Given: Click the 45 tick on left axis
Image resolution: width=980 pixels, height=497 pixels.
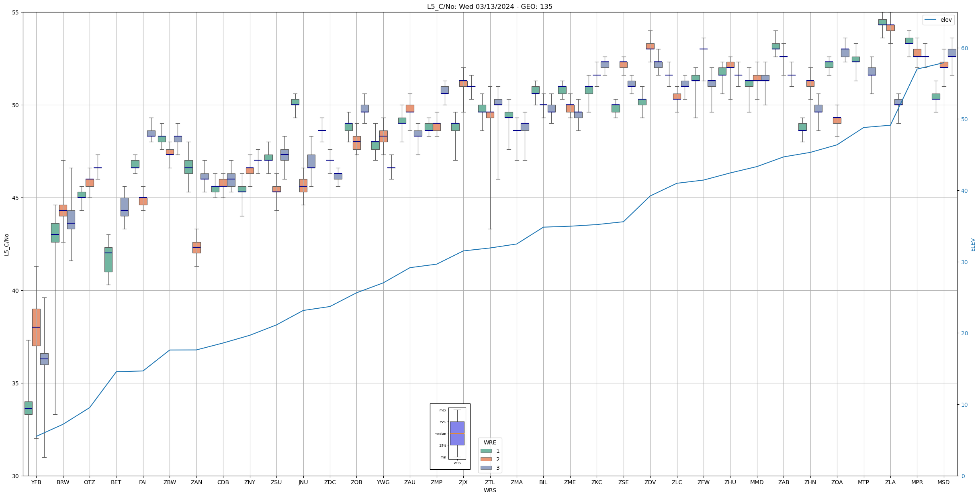Looking at the screenshot, I should click(x=16, y=198).
